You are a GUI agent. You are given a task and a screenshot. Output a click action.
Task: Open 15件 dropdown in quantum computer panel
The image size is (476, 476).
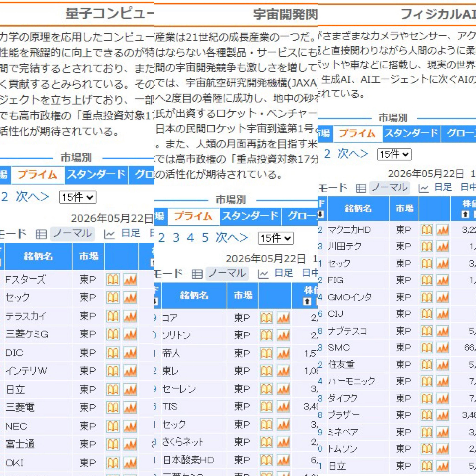(x=78, y=197)
